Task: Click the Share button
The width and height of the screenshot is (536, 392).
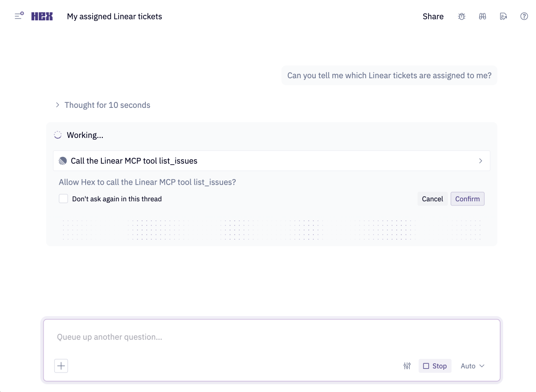Action: click(433, 16)
